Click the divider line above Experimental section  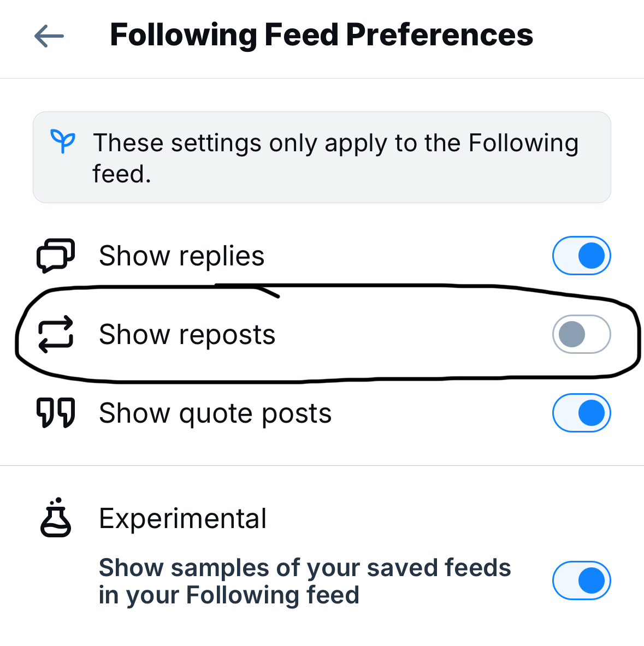click(322, 466)
